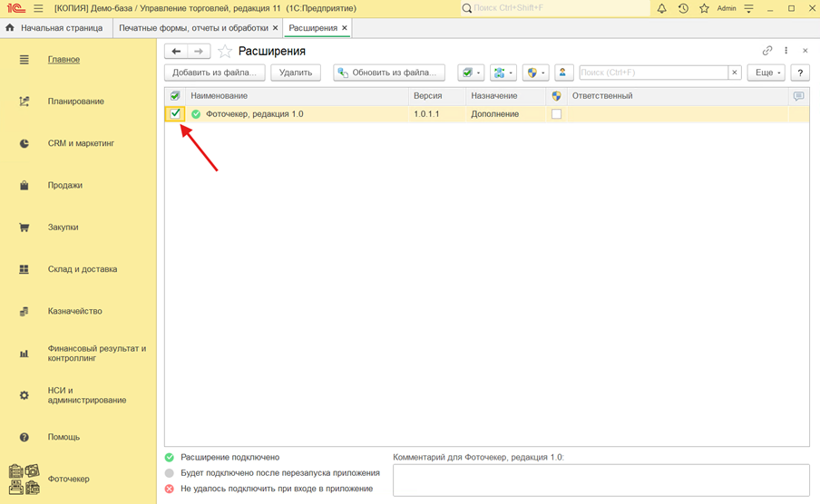
Task: Click the comment field for Фоточекер
Action: (x=600, y=480)
